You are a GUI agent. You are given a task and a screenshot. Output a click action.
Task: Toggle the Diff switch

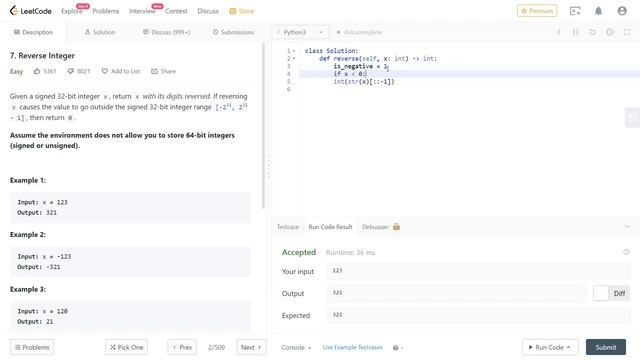click(611, 293)
